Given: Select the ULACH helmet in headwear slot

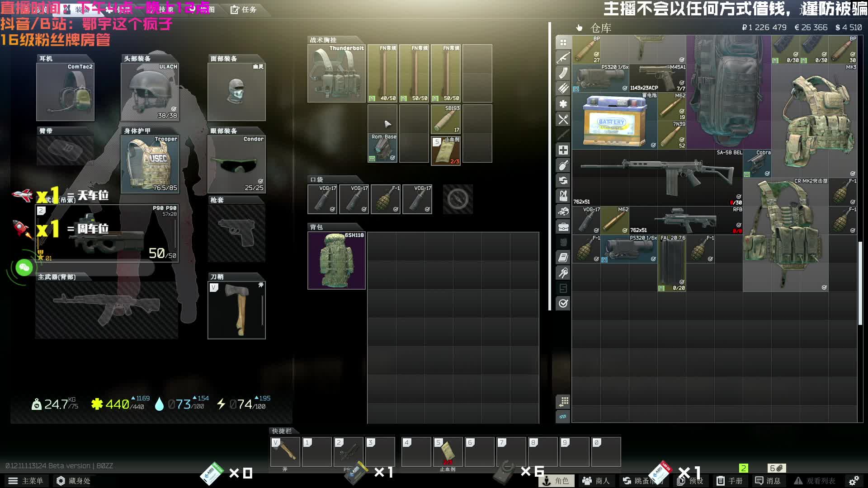Looking at the screenshot, I should click(x=150, y=92).
